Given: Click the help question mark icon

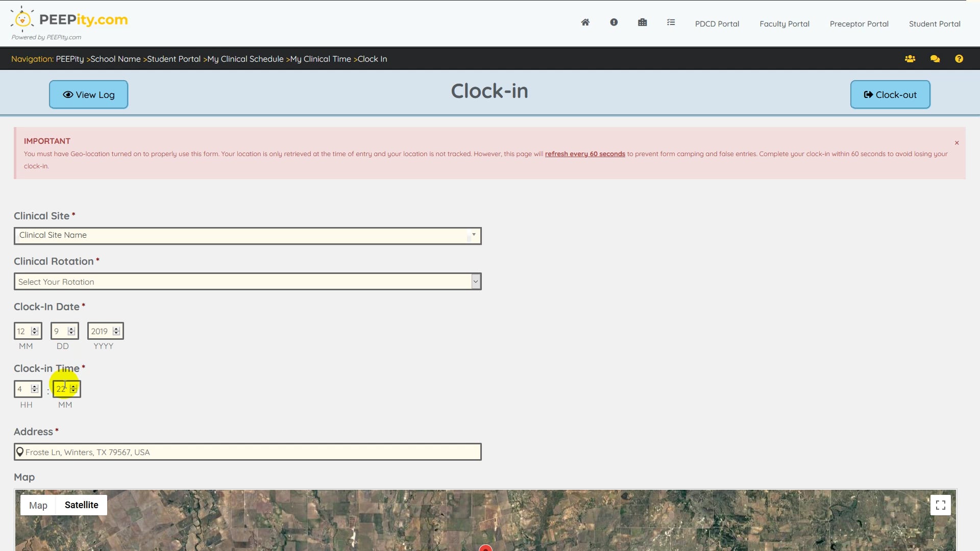Looking at the screenshot, I should pyautogui.click(x=959, y=59).
